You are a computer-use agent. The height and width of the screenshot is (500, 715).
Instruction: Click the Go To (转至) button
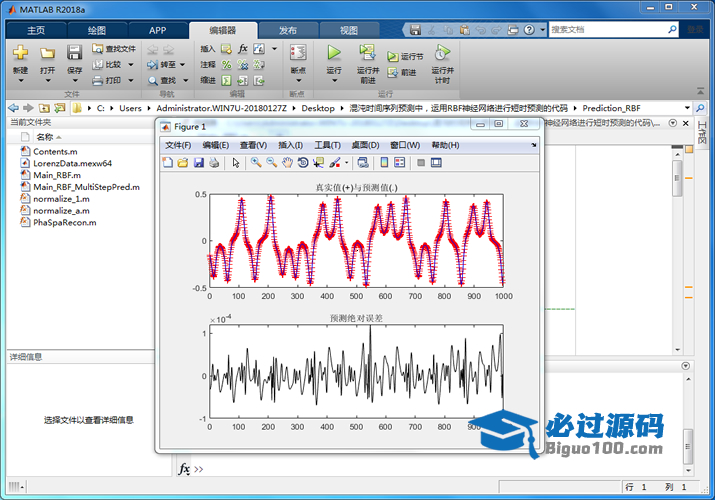161,65
